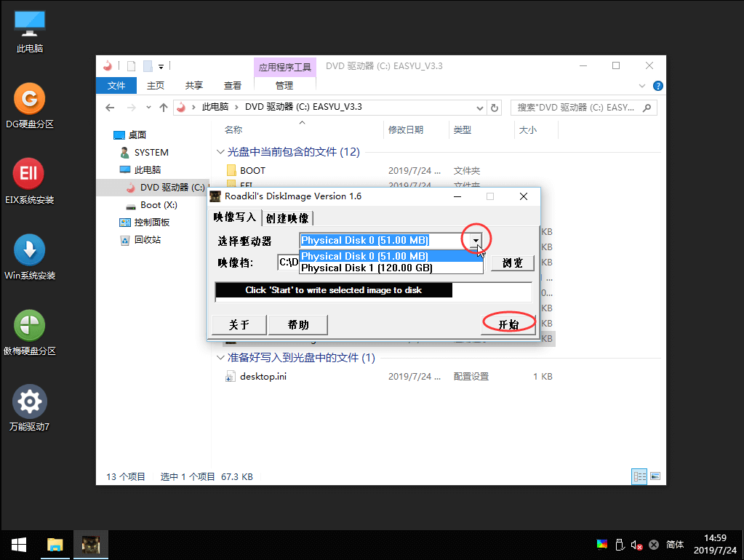Collapse the 光盘中当前包含的文件 group
Screen dimensions: 744x560
(x=220, y=151)
